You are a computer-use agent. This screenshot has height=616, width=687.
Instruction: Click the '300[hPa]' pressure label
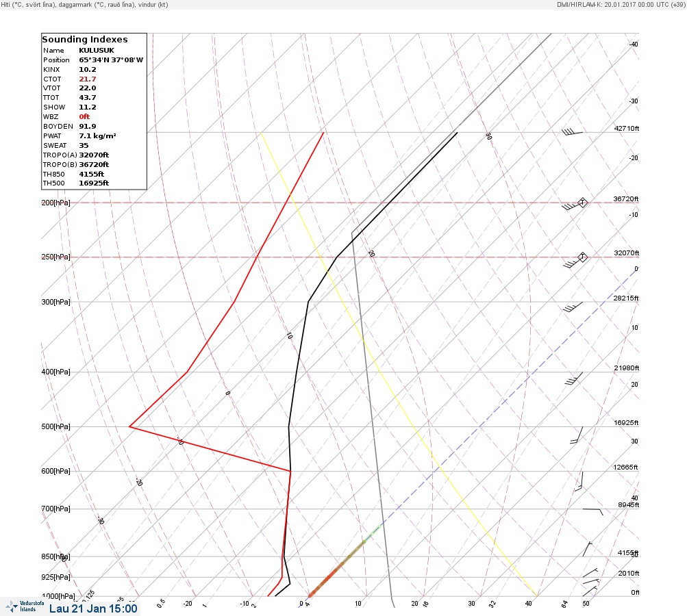coord(55,302)
